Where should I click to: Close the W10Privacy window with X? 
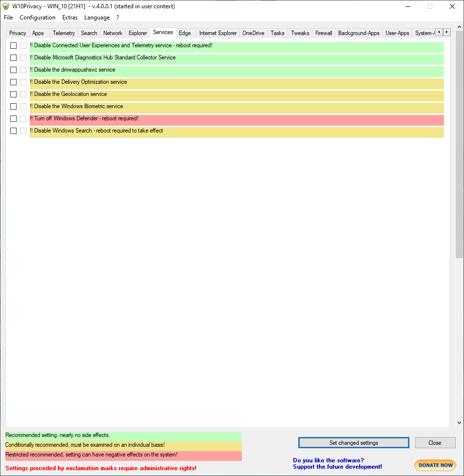click(x=452, y=6)
